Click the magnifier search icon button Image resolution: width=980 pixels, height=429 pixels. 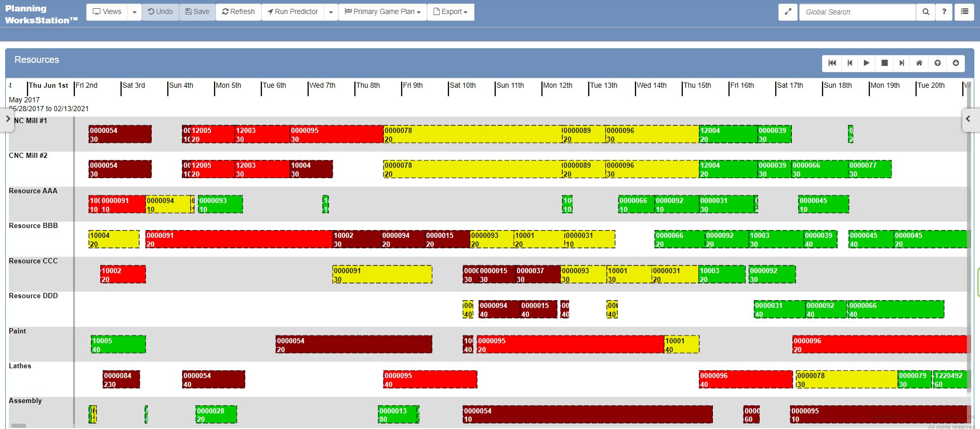click(925, 12)
